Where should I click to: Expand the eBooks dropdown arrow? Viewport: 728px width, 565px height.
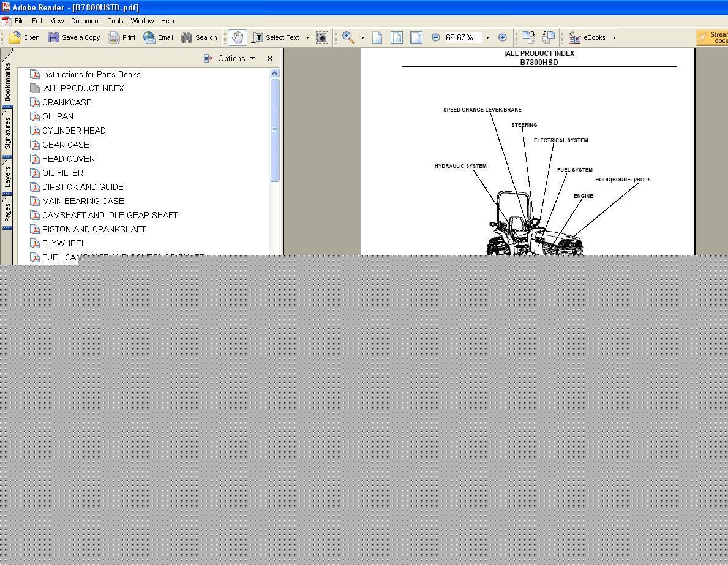point(614,37)
